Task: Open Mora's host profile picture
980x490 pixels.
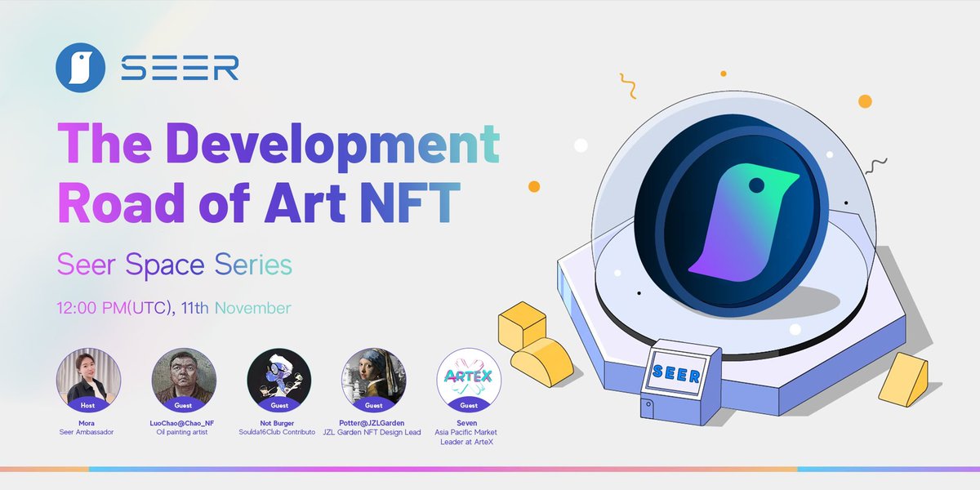Action: click(88, 380)
